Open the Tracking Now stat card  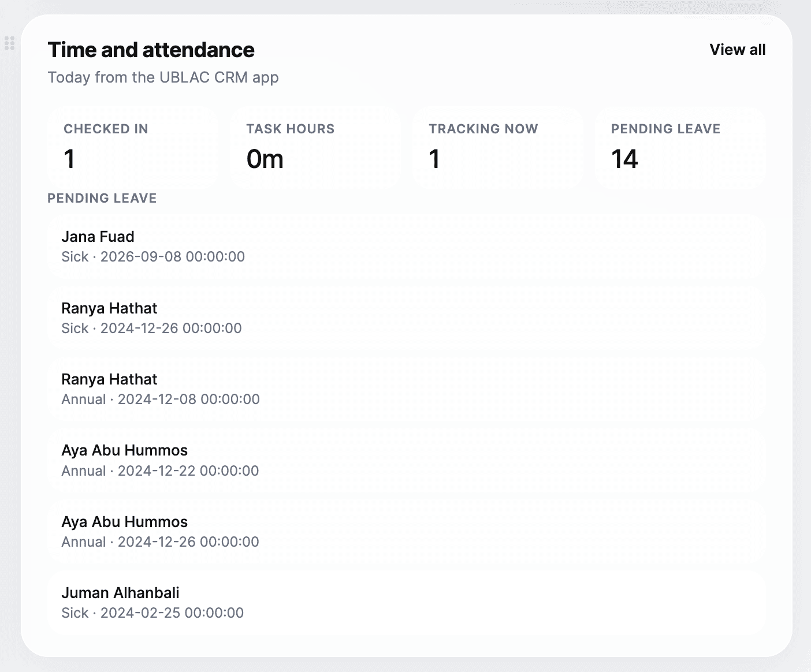click(x=498, y=148)
